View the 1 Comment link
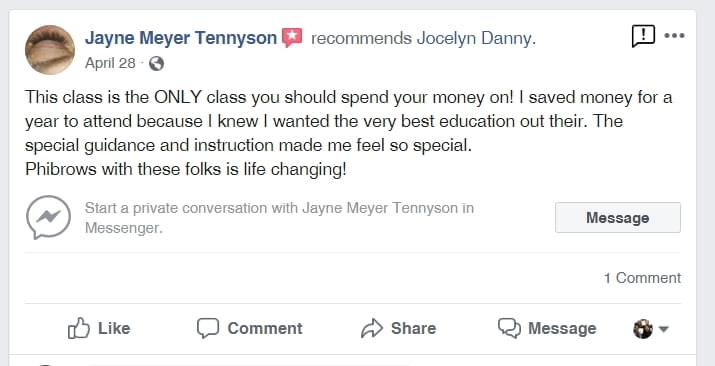Viewport: 715px width, 366px height. [642, 278]
